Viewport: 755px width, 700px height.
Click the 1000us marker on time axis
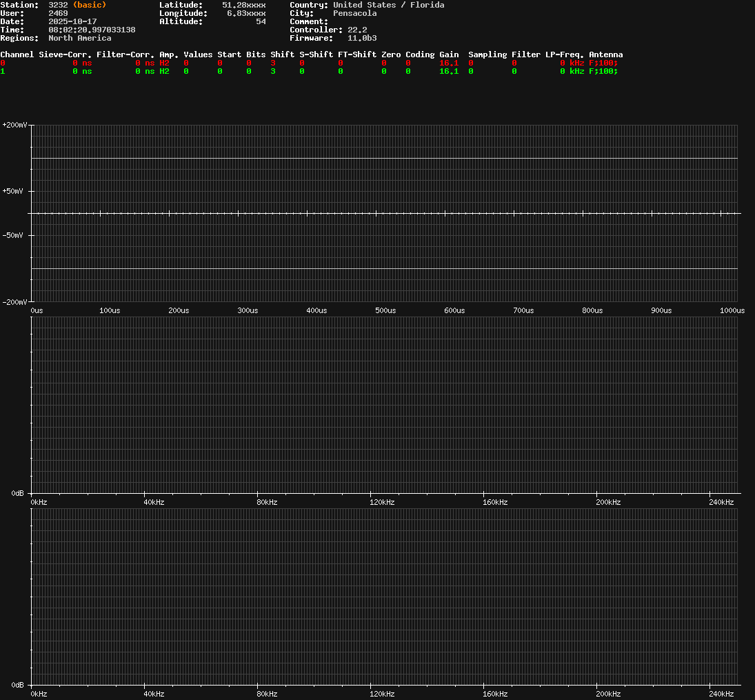tap(732, 310)
